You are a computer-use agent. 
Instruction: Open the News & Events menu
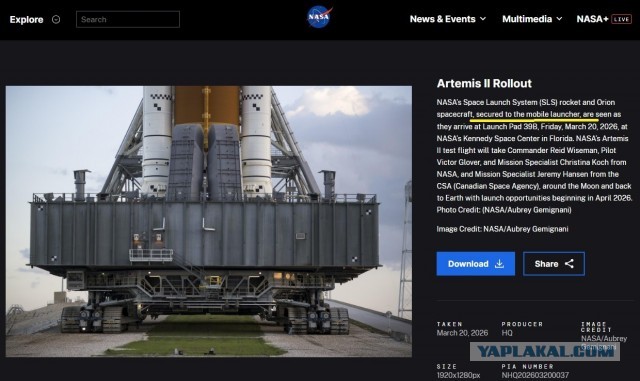pos(442,19)
